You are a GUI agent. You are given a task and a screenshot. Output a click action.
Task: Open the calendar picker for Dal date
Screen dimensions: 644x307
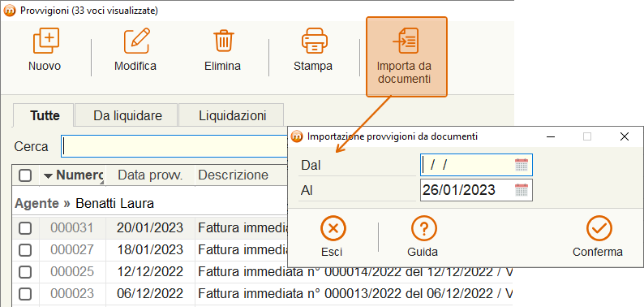point(522,165)
